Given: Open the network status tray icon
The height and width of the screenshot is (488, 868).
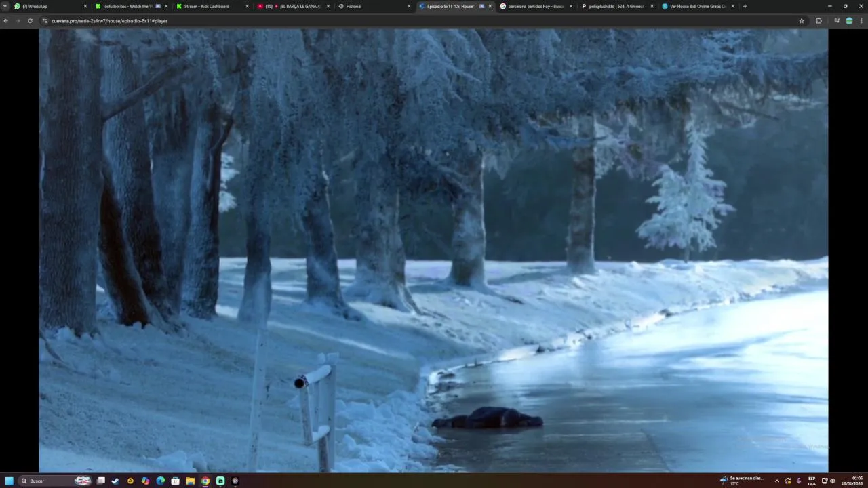Looking at the screenshot, I should click(x=824, y=481).
